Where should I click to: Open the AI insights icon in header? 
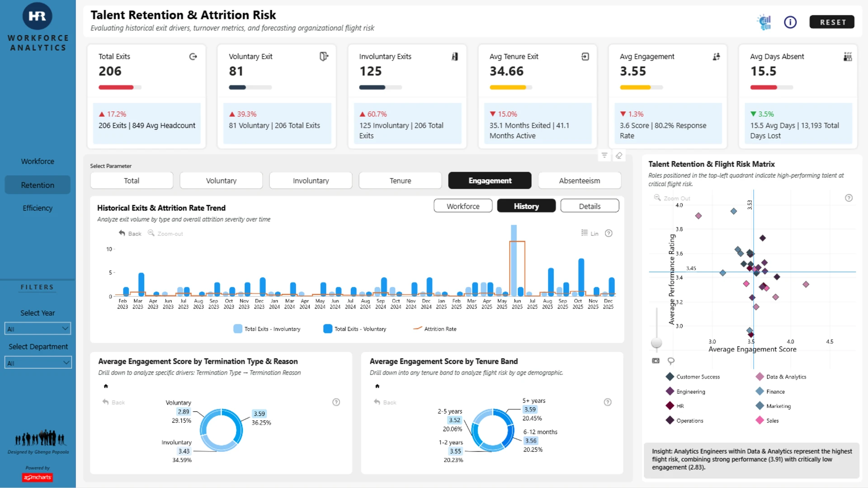point(764,22)
